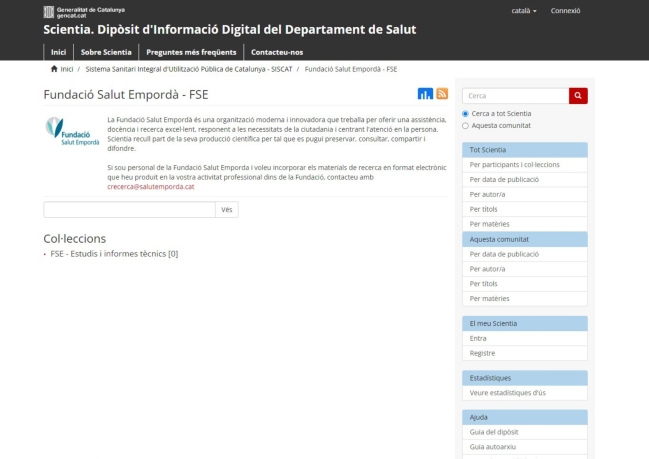
Task: Open 'Guia del dipòsit' help link
Action: pos(525,432)
